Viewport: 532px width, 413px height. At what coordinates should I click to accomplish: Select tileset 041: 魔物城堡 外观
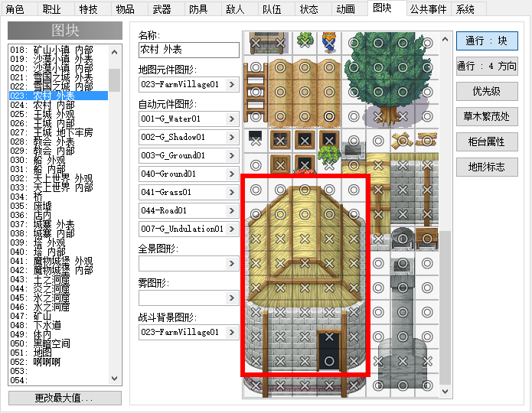point(58,261)
